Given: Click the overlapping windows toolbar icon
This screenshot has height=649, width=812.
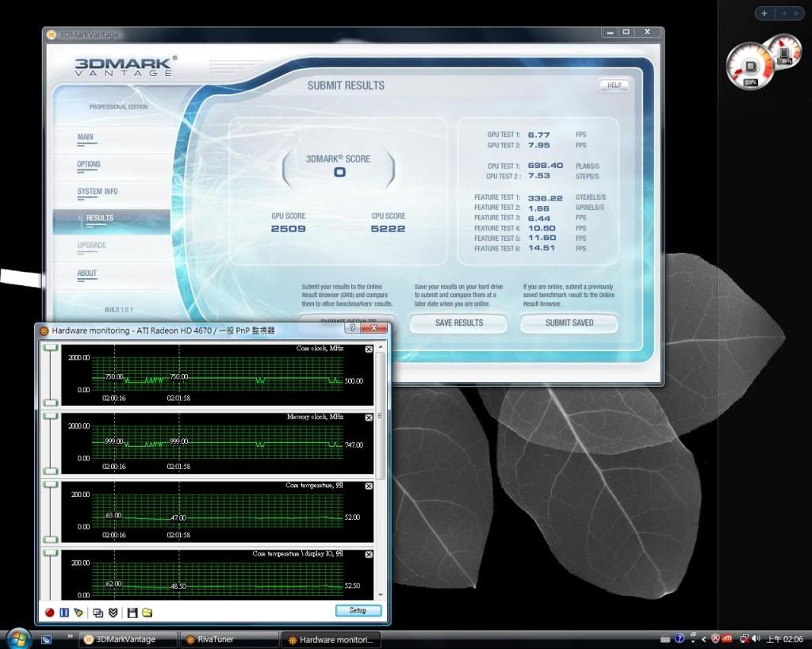Looking at the screenshot, I should tap(98, 613).
